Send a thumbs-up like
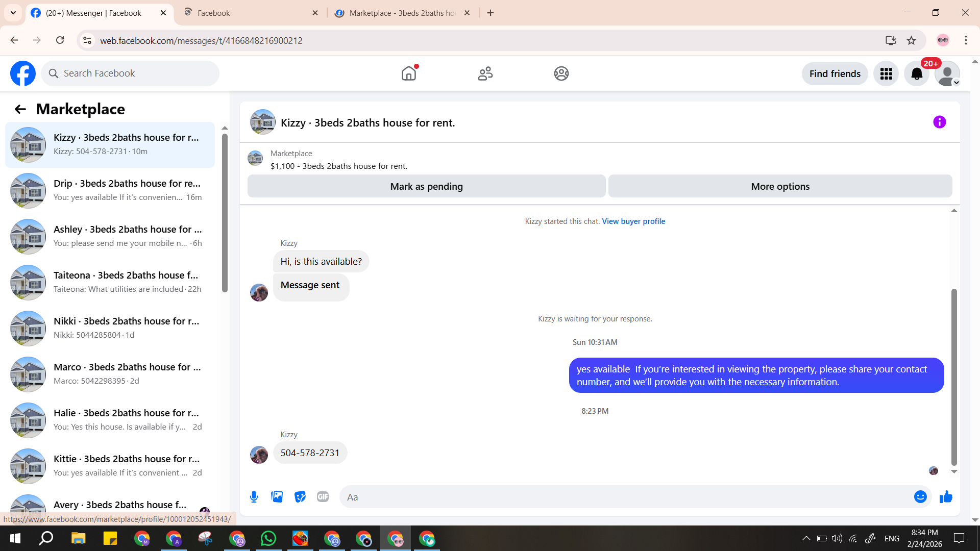 coord(946,497)
